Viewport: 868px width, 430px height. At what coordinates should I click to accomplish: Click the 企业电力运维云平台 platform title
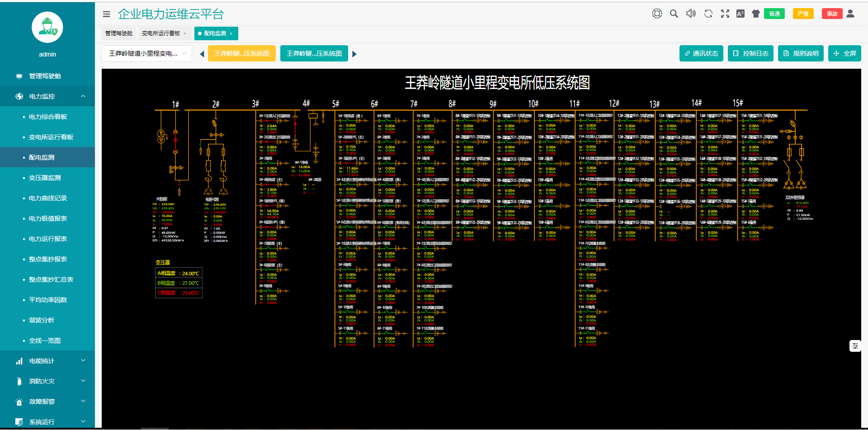tap(171, 14)
